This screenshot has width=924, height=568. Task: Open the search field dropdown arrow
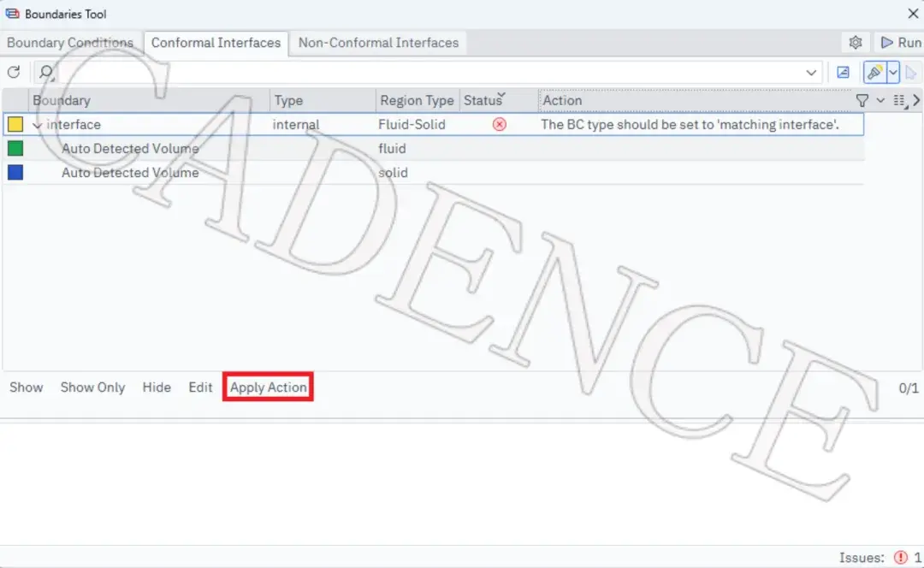pyautogui.click(x=811, y=73)
